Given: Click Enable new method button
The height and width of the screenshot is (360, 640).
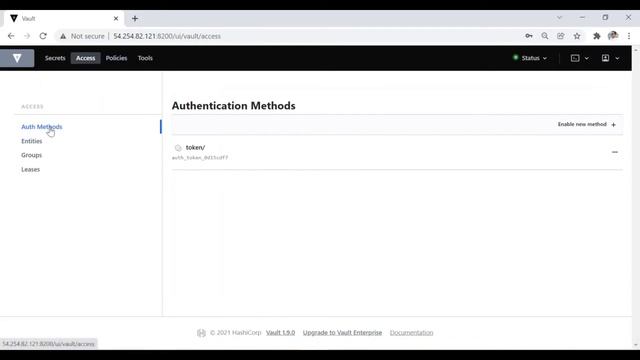Looking at the screenshot, I should [x=587, y=124].
